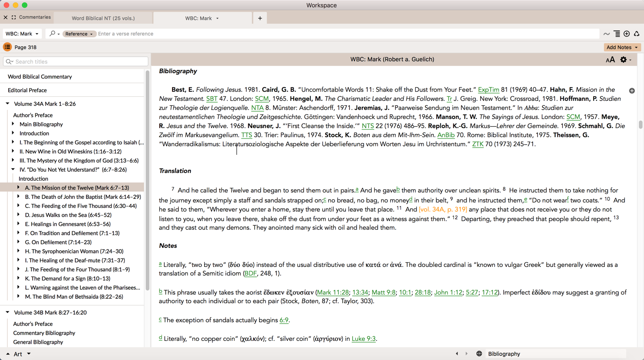This screenshot has width=644, height=360.
Task: Click in the verse reference entry field
Action: pos(347,34)
